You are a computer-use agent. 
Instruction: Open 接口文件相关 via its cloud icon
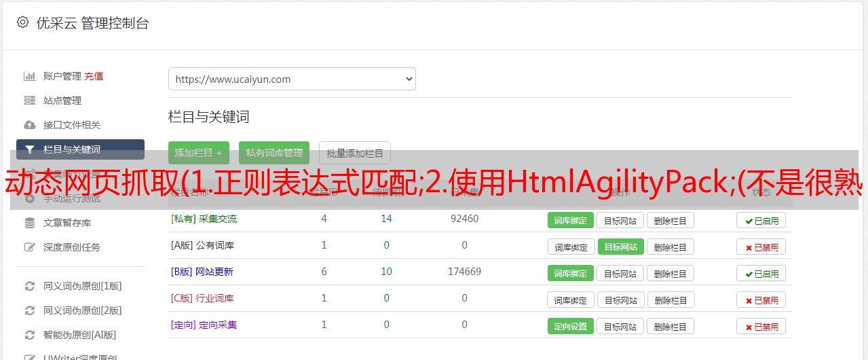click(x=29, y=125)
